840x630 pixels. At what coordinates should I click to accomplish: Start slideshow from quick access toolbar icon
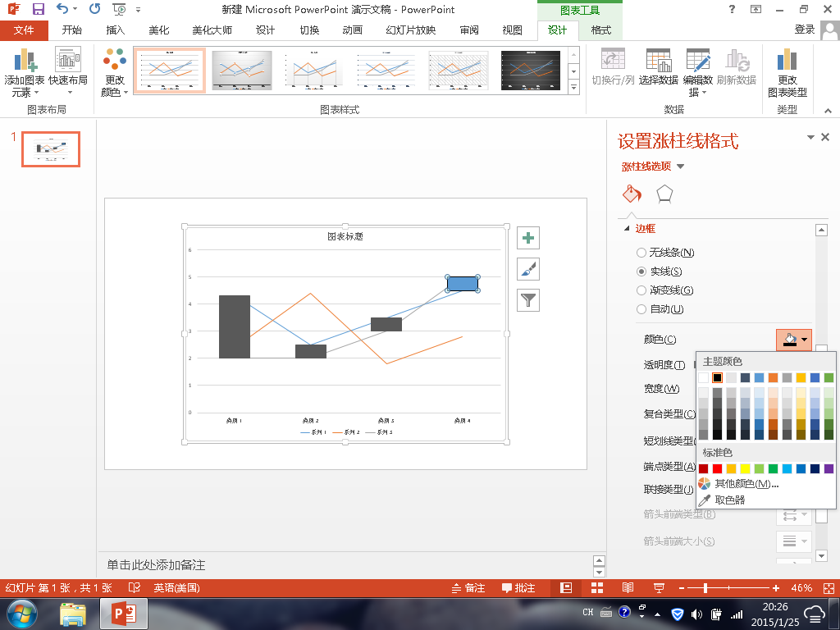119,9
